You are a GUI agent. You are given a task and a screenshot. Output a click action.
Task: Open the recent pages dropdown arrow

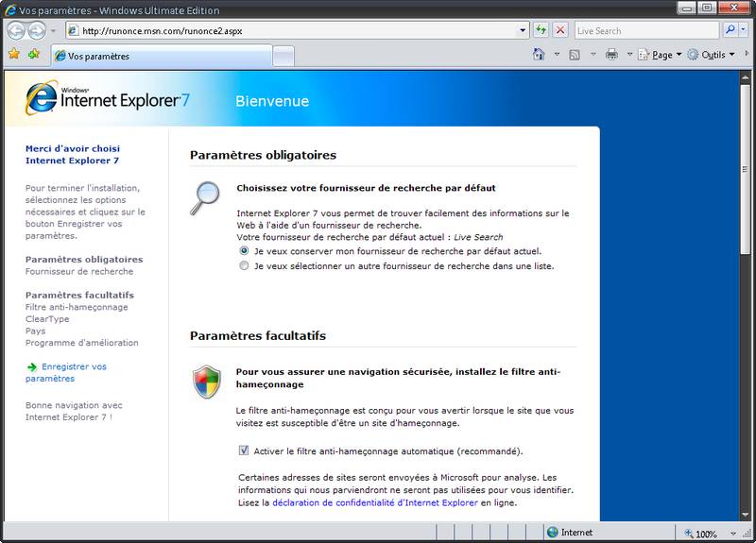click(x=53, y=31)
